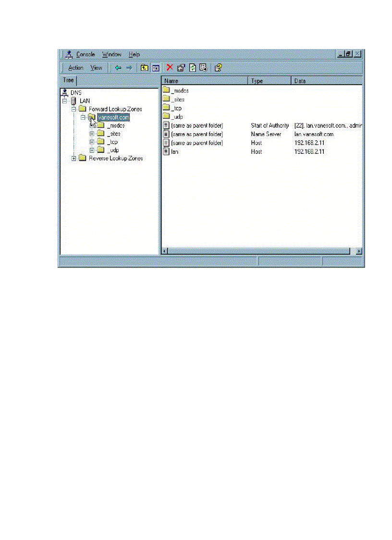Open the Action menu

[75, 68]
